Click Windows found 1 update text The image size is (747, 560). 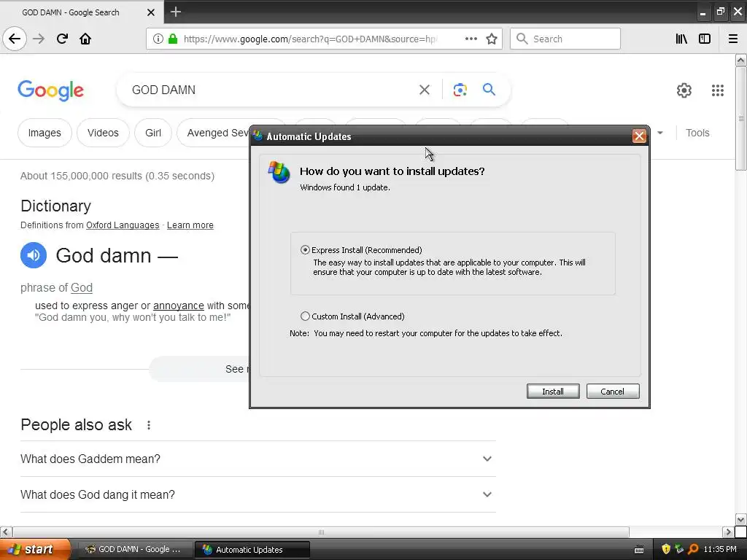click(x=345, y=187)
